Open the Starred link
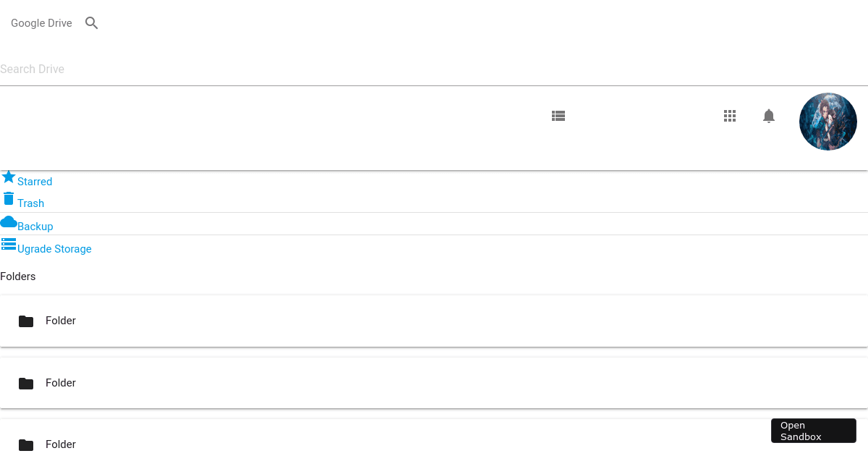This screenshot has width=868, height=456. 34,181
